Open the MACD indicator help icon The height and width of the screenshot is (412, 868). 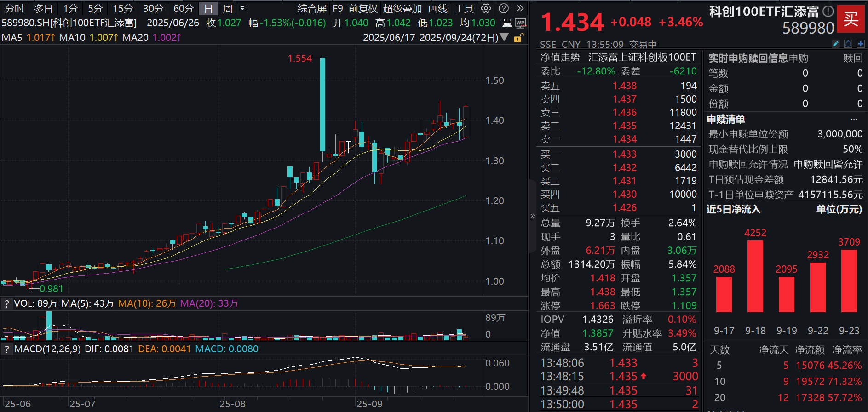coord(6,349)
